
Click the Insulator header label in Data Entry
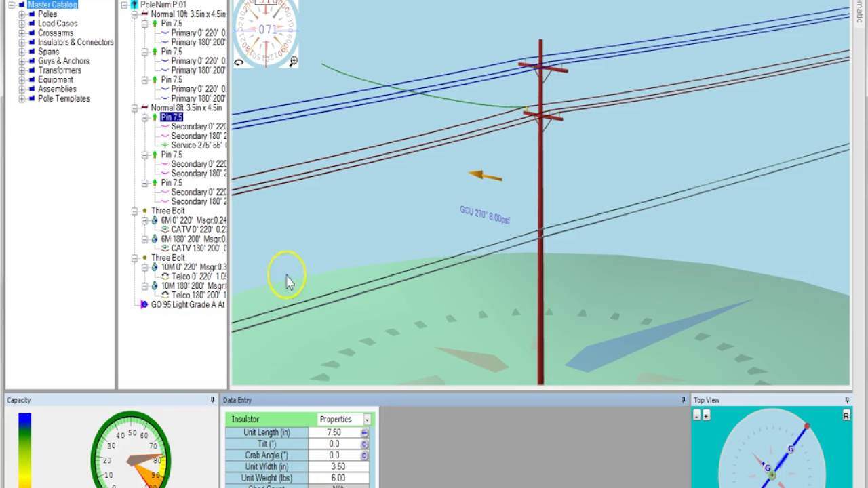(245, 420)
